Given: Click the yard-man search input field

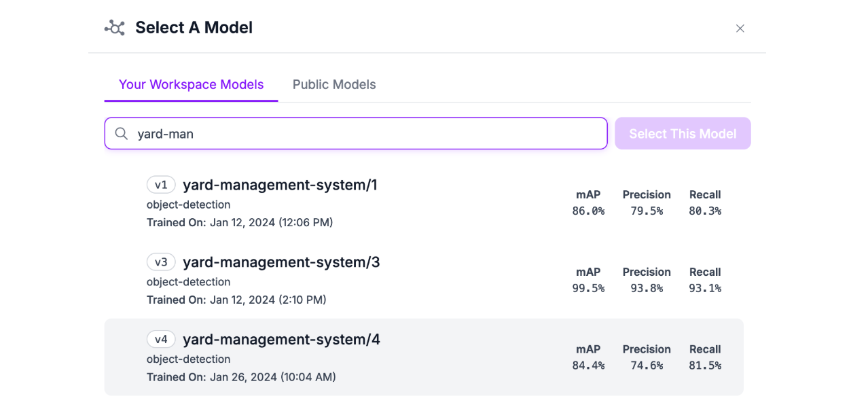Looking at the screenshot, I should [367, 134].
